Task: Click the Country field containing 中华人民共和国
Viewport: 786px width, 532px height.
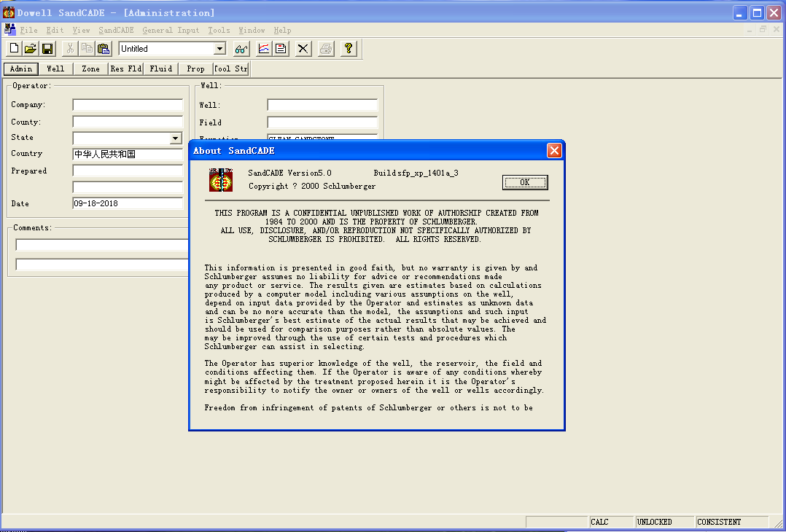Action: tap(128, 154)
